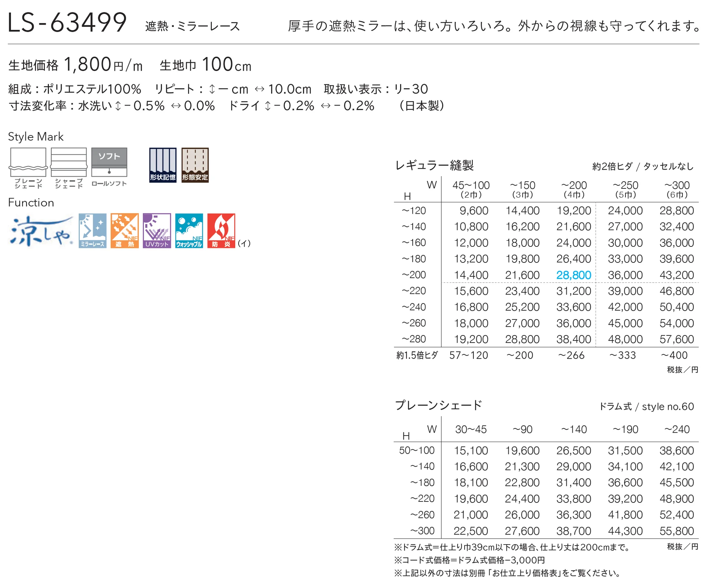The height and width of the screenshot is (588, 712).
Task: Click the コード式価格 footnote
Action: (470, 560)
